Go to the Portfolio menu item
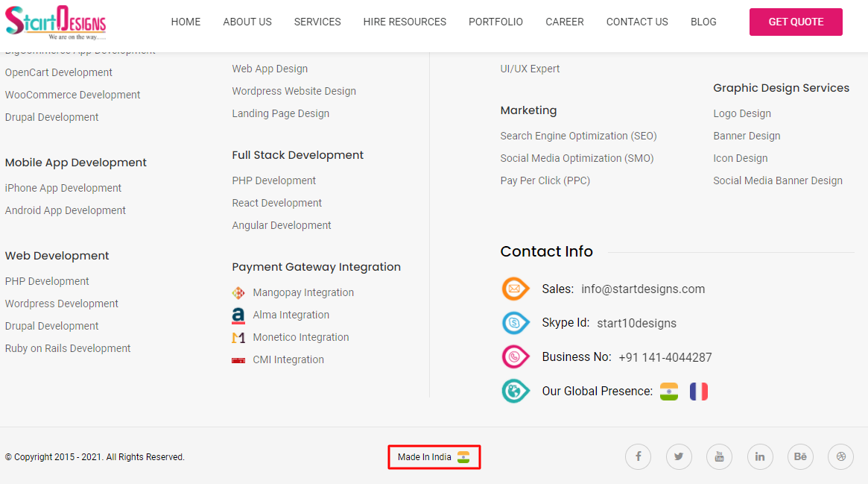 495,22
